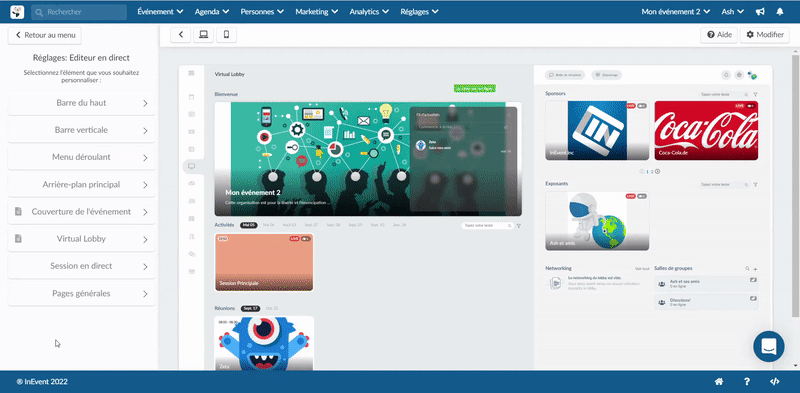800x393 pixels.
Task: Open the code embed icon in the footer
Action: (x=774, y=381)
